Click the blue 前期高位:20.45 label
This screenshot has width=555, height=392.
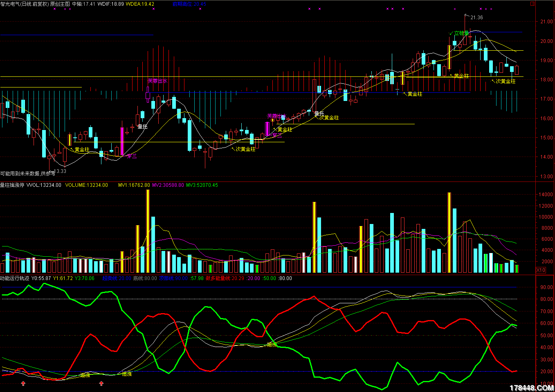[x=189, y=4]
